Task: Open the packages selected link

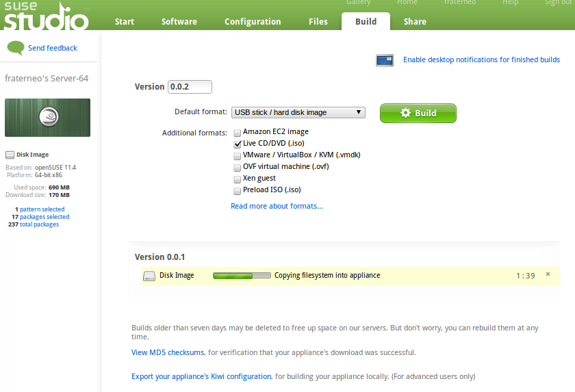Action: 44,217
